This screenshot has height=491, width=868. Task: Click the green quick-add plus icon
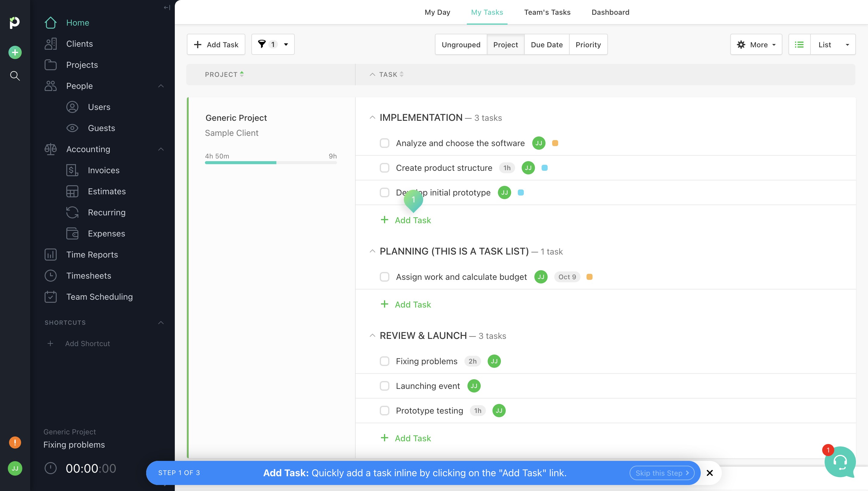(x=15, y=52)
